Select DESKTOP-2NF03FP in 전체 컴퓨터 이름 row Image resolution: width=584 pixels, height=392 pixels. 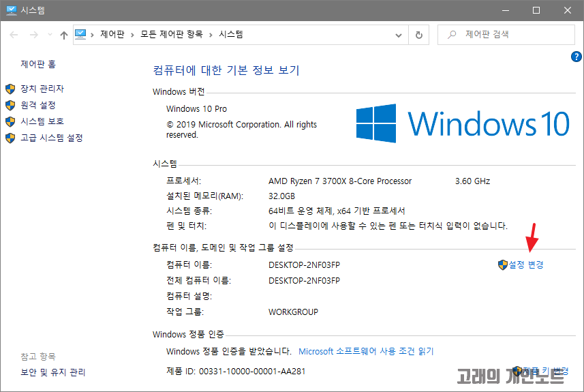click(x=305, y=281)
